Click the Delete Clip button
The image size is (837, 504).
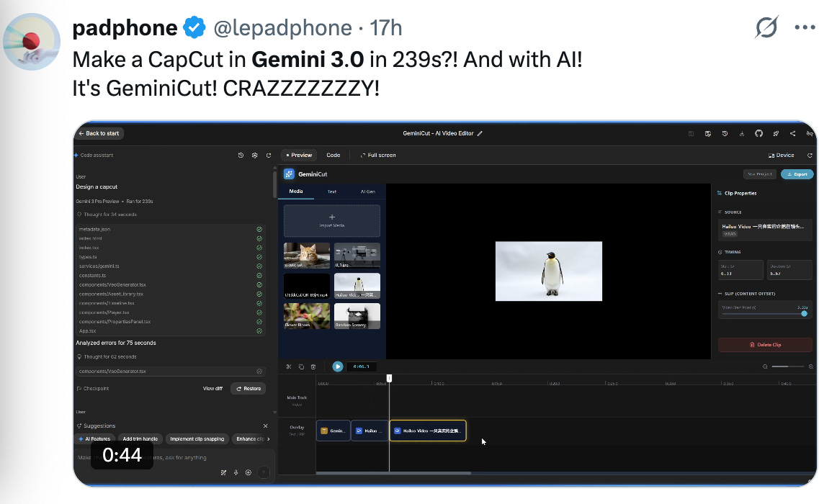(765, 345)
